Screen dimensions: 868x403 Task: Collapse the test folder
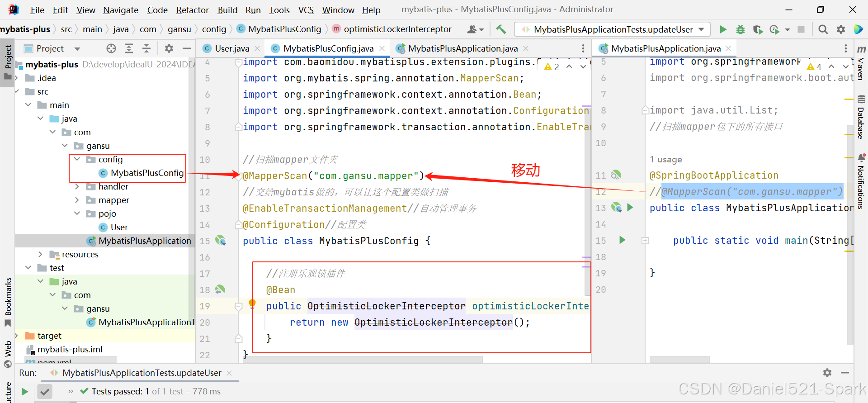[x=28, y=268]
